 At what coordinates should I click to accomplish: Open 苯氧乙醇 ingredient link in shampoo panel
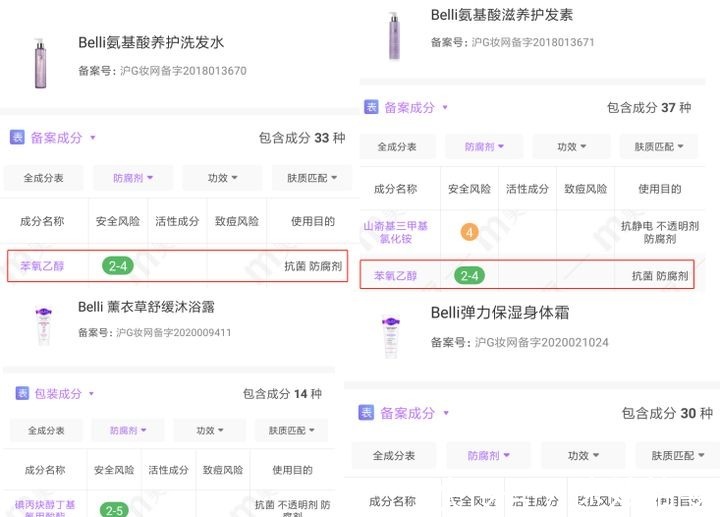[x=42, y=266]
